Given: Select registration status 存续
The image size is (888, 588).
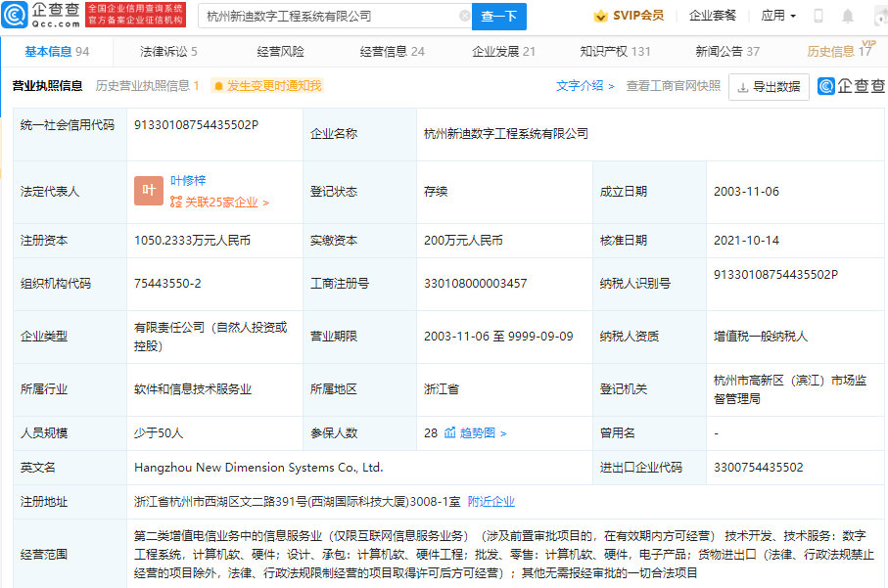Looking at the screenshot, I should pos(436,192).
